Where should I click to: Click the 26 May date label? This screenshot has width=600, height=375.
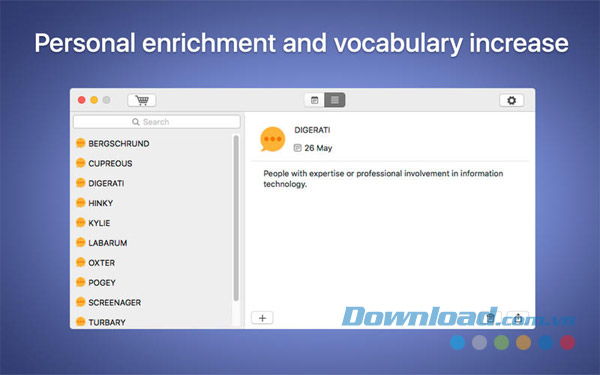click(x=318, y=148)
